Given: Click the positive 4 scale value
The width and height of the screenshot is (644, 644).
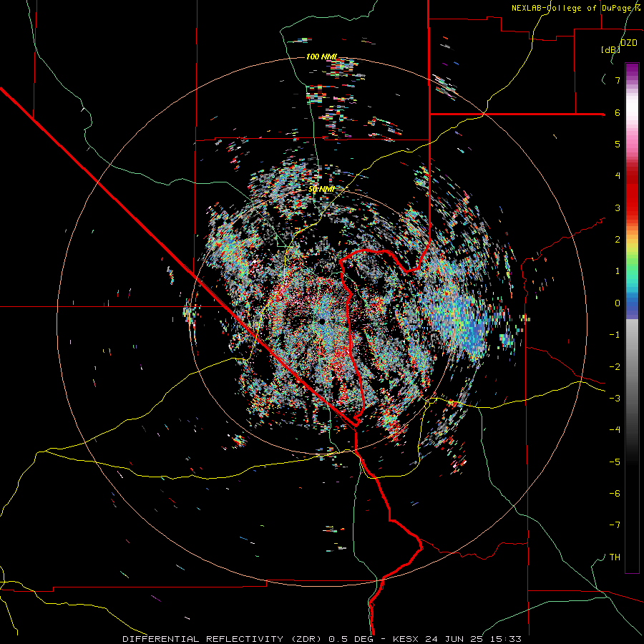Looking at the screenshot, I should [618, 176].
